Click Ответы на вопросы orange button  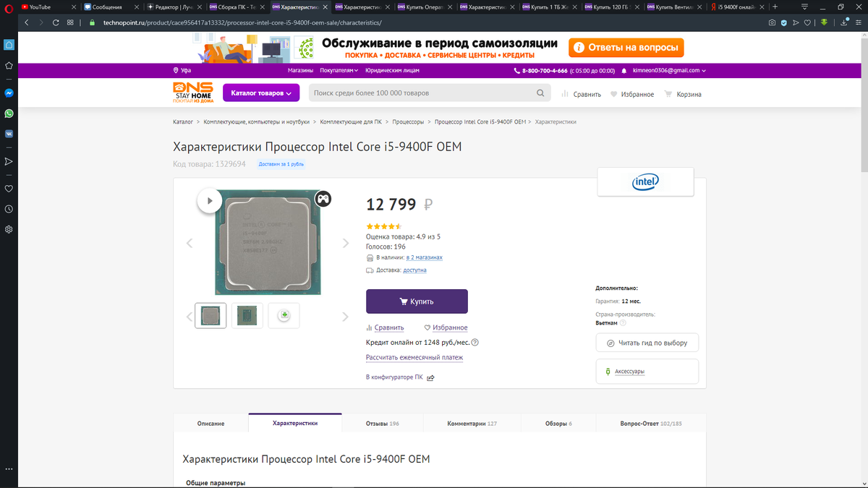[626, 48]
